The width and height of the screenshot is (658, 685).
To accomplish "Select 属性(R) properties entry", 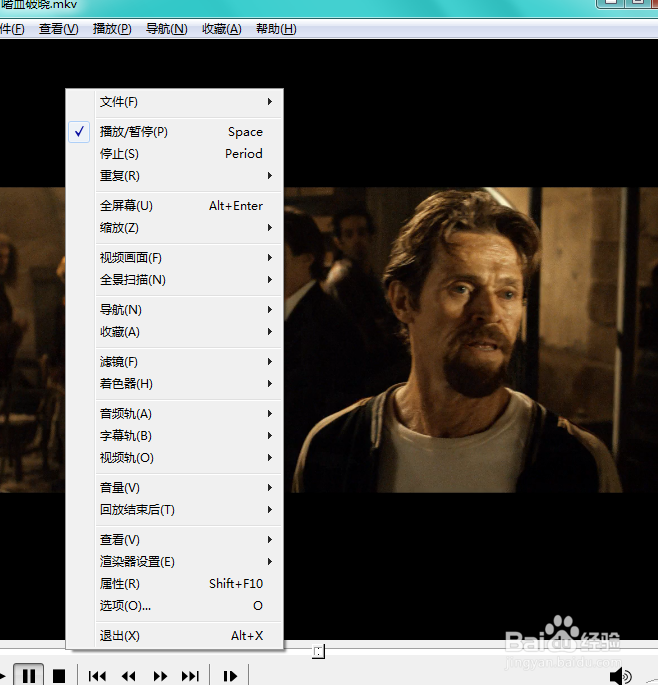I will pos(174,584).
